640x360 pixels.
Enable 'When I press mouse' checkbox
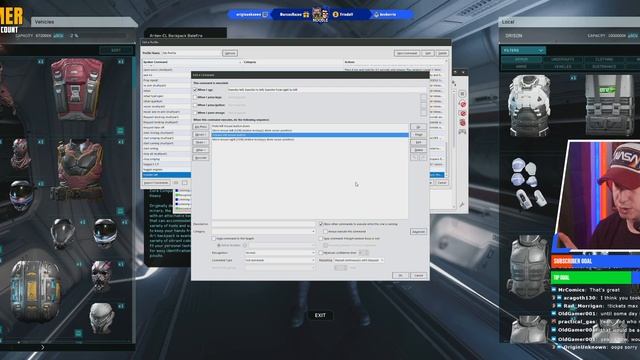pos(195,113)
